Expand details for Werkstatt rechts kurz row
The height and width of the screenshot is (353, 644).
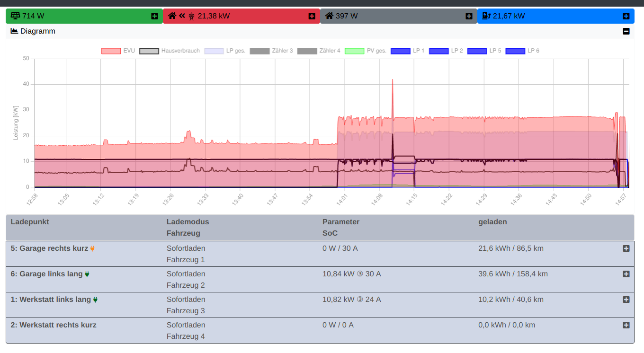click(x=626, y=325)
